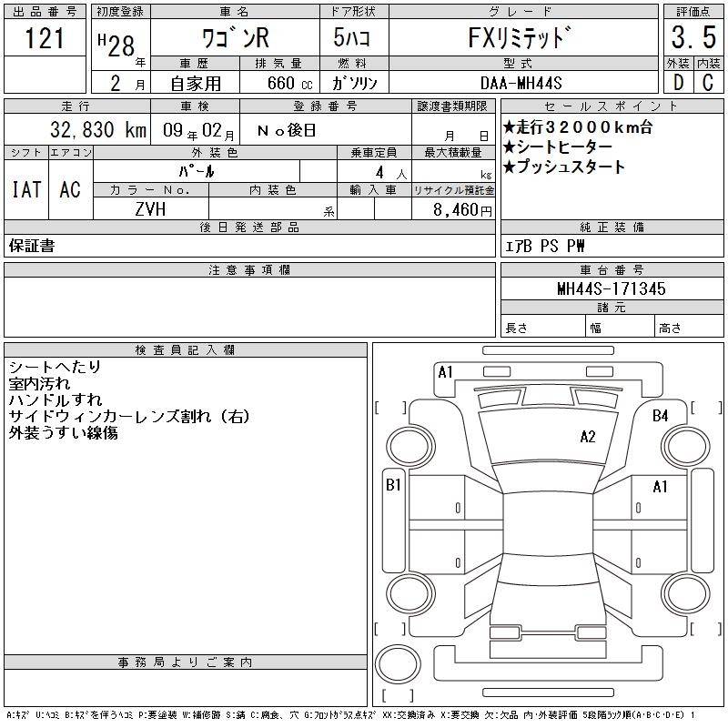The image size is (728, 728).
Task: Click the lot number 121
Action: [x=45, y=38]
